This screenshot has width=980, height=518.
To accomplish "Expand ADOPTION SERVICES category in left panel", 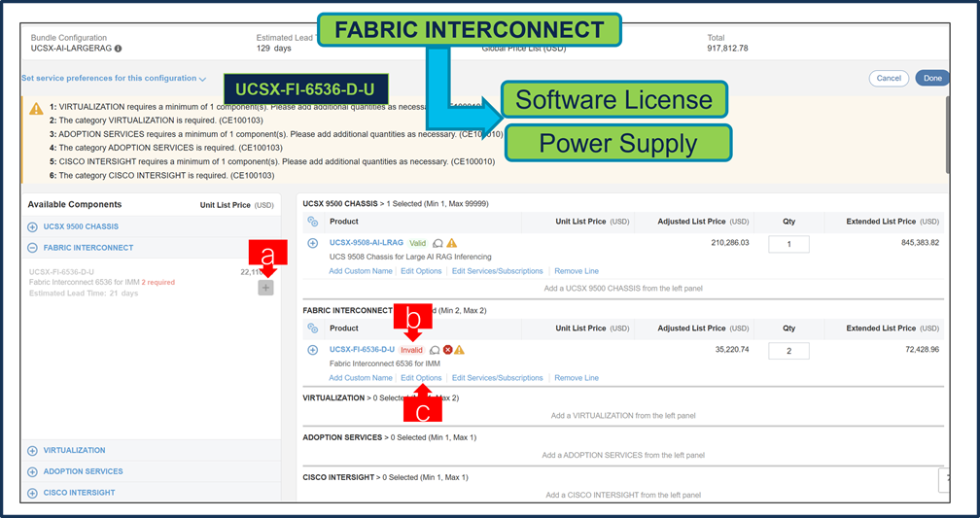I will pyautogui.click(x=32, y=471).
